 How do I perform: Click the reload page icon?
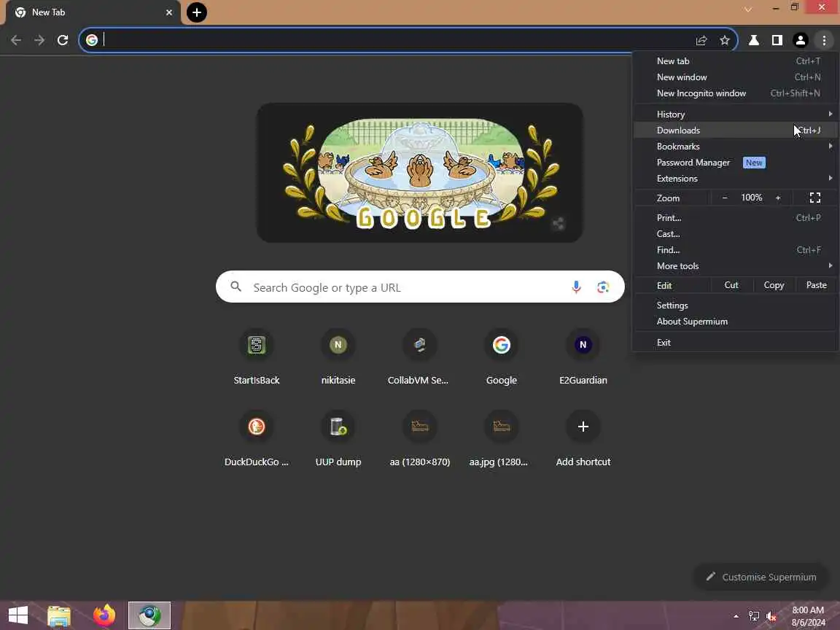[x=63, y=40]
